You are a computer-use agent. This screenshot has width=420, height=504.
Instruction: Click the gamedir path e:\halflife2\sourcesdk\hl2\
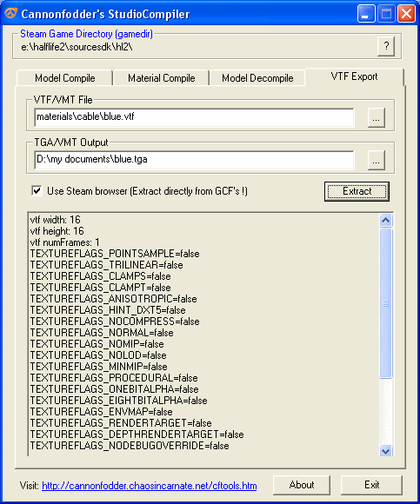pyautogui.click(x=77, y=47)
